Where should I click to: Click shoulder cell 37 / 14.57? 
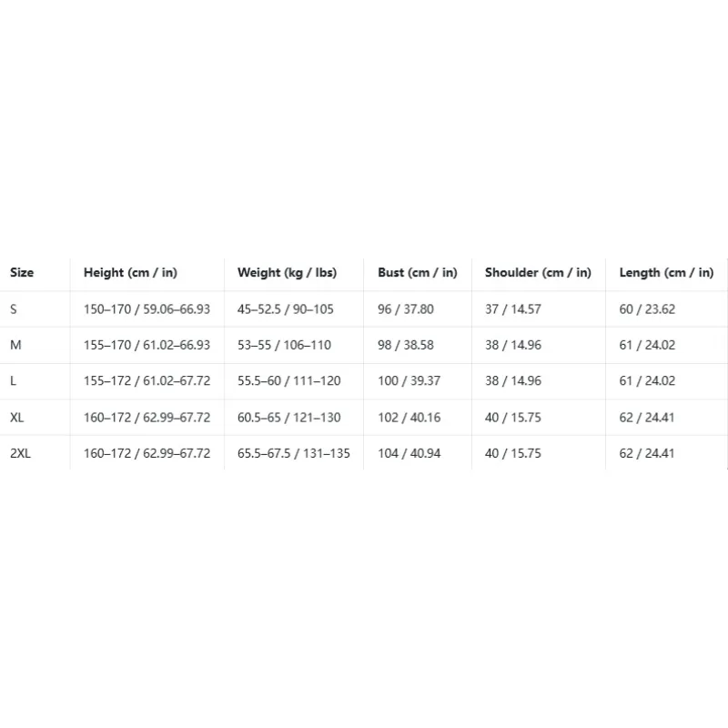(x=513, y=309)
